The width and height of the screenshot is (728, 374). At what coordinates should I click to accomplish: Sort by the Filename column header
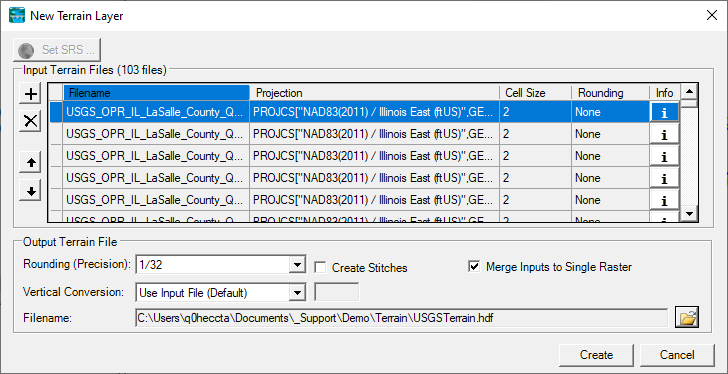tap(156, 93)
